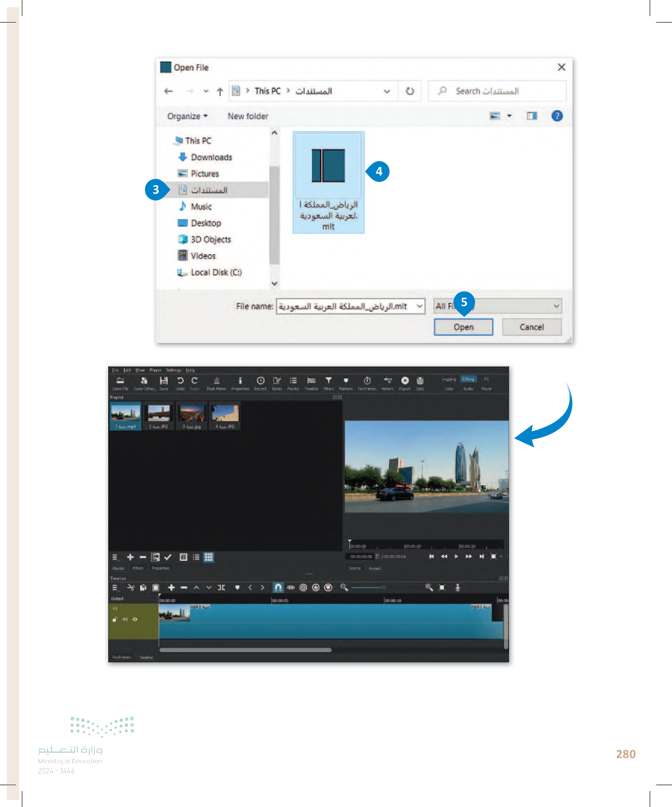The height and width of the screenshot is (807, 672).
Task: Open the All Files type dropdown
Action: point(555,306)
